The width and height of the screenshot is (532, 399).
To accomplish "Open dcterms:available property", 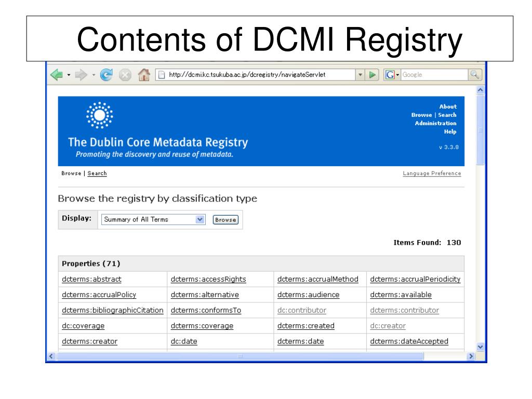I will pyautogui.click(x=401, y=295).
